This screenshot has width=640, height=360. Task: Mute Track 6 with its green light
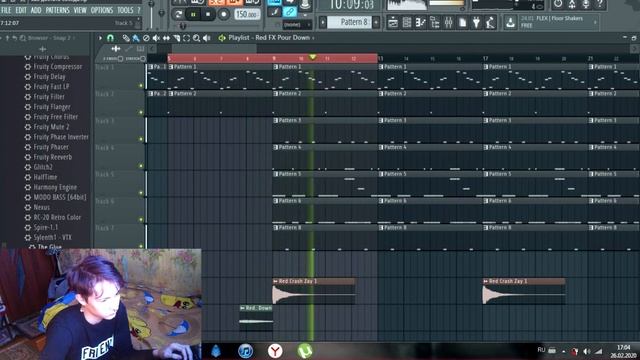pyautogui.click(x=141, y=220)
